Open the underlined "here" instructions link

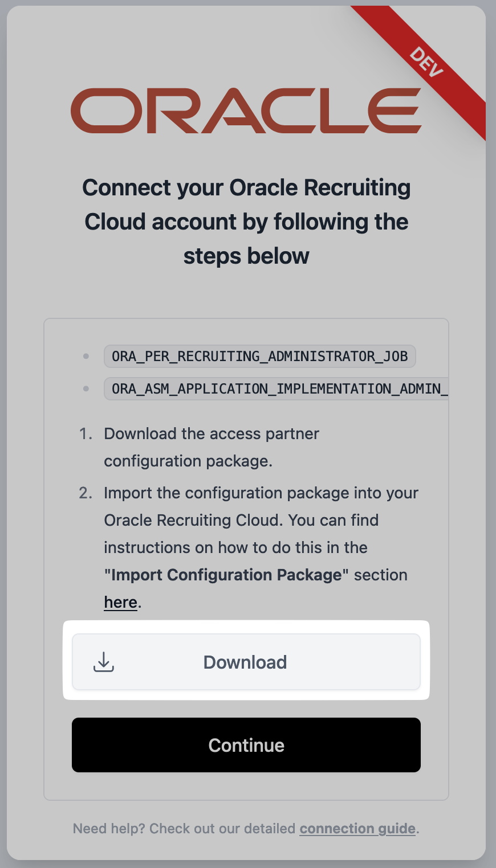pyautogui.click(x=120, y=602)
